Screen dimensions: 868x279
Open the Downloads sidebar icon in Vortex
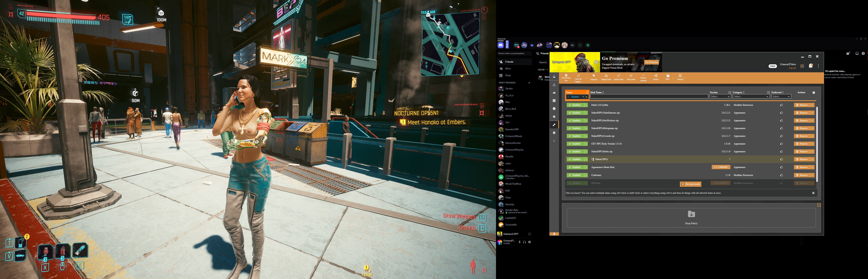(x=554, y=85)
